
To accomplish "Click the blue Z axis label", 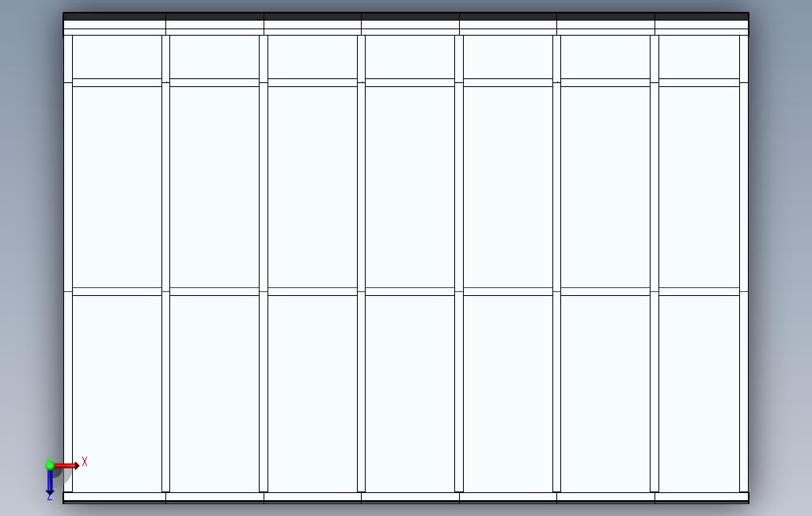I will tap(50, 497).
